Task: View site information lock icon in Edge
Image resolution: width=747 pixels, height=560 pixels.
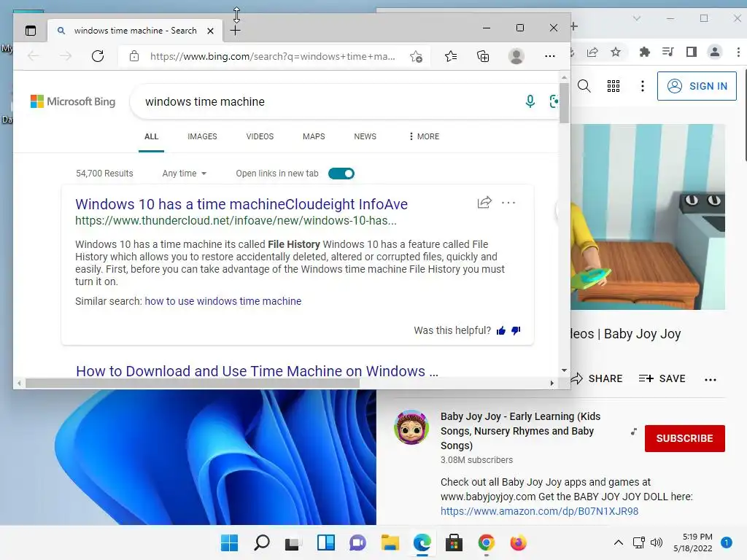Action: coord(134,56)
